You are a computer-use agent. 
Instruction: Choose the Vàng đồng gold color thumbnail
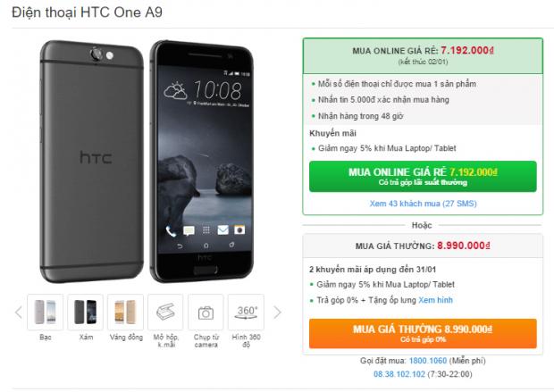coord(125,313)
